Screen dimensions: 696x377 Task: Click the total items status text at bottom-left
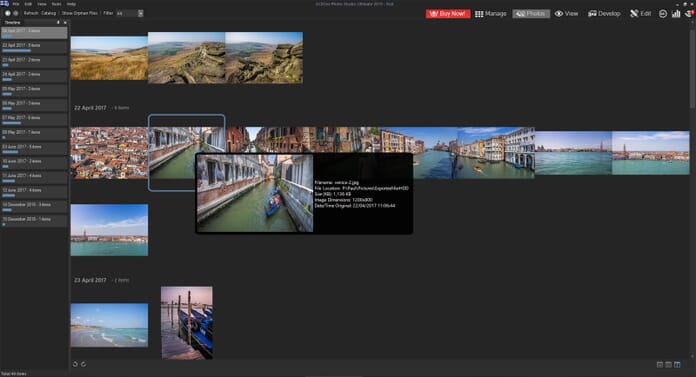click(x=14, y=374)
